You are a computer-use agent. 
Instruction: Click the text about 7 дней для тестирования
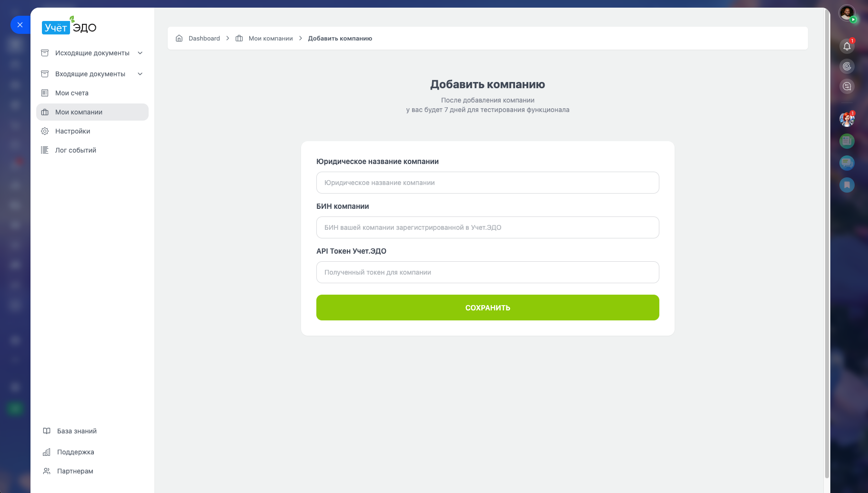point(488,110)
